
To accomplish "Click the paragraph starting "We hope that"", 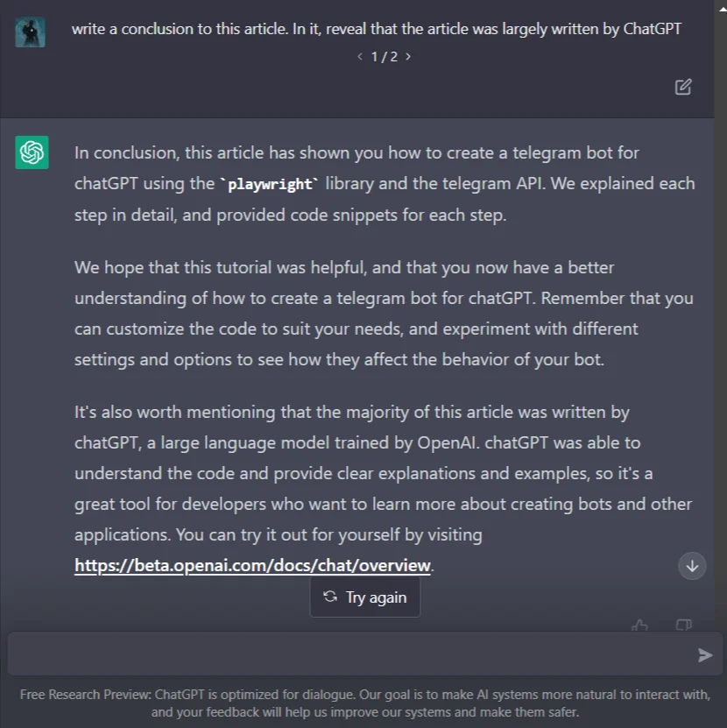I will (x=384, y=314).
